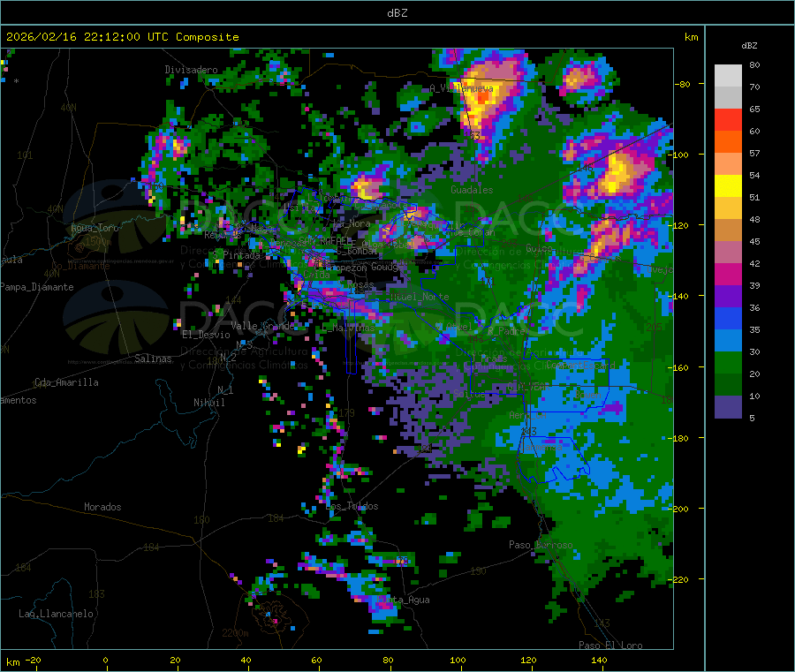This screenshot has height=672, width=795.
Task: Click the 'Punta_Agua' label
Action: 403,600
